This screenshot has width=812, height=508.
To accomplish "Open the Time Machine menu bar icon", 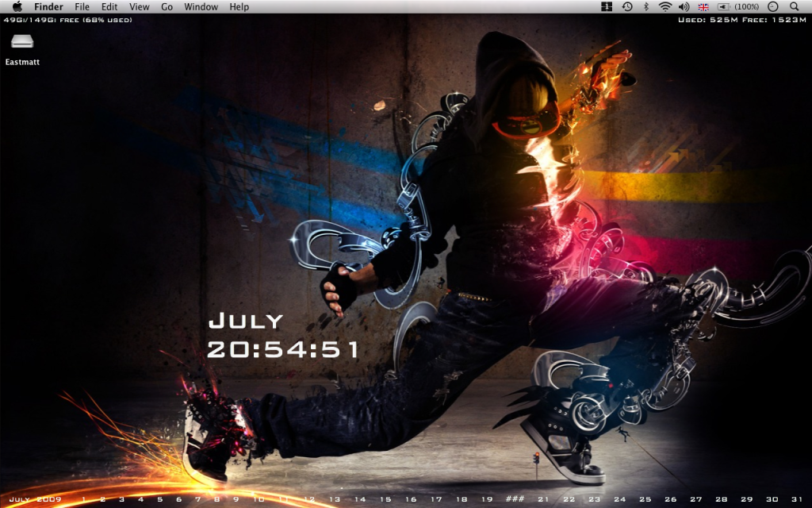I will click(x=627, y=6).
